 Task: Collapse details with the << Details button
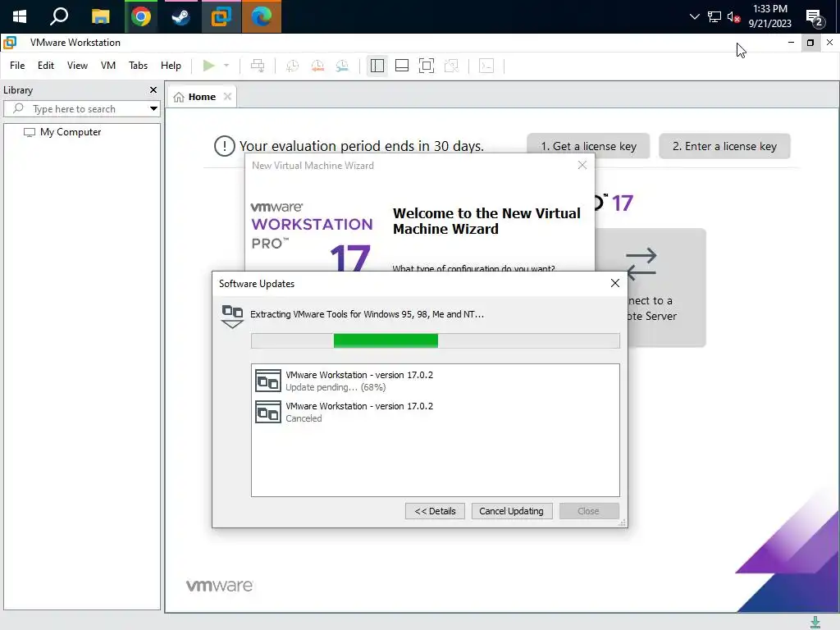(x=435, y=511)
